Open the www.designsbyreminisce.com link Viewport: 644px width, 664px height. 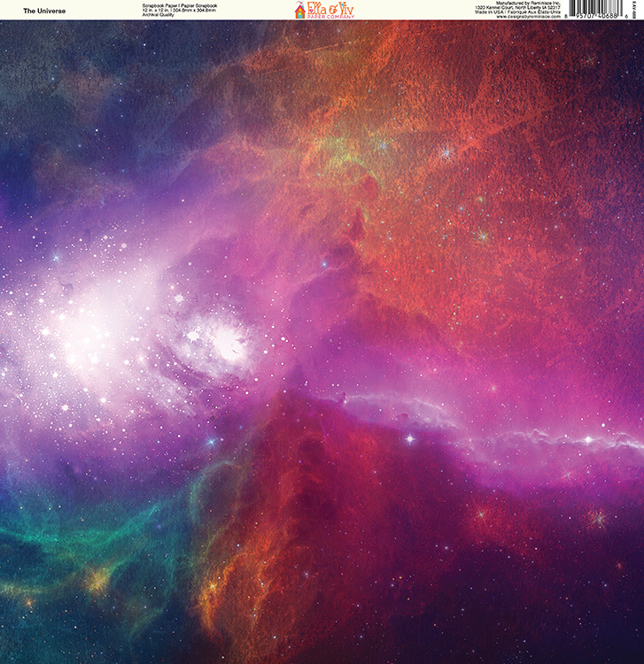tap(528, 17)
